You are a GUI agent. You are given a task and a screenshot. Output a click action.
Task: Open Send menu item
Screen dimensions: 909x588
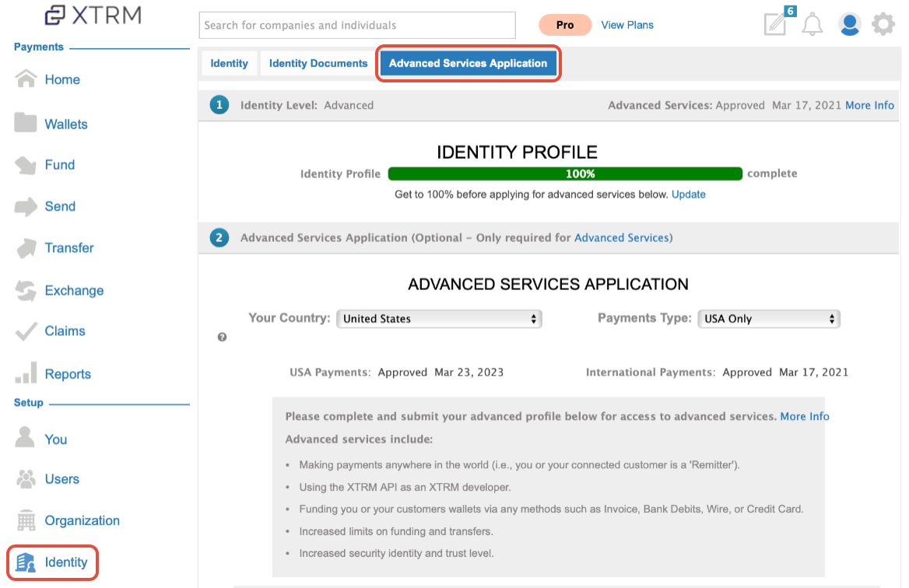click(x=60, y=206)
